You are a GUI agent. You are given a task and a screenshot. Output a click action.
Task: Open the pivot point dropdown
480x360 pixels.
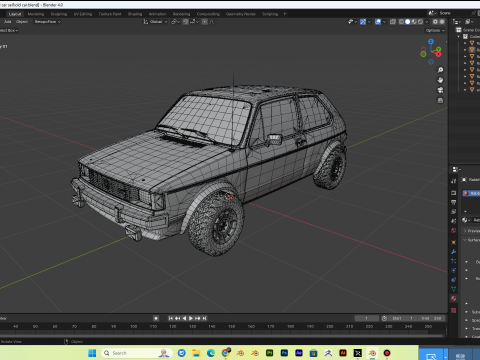pyautogui.click(x=175, y=22)
